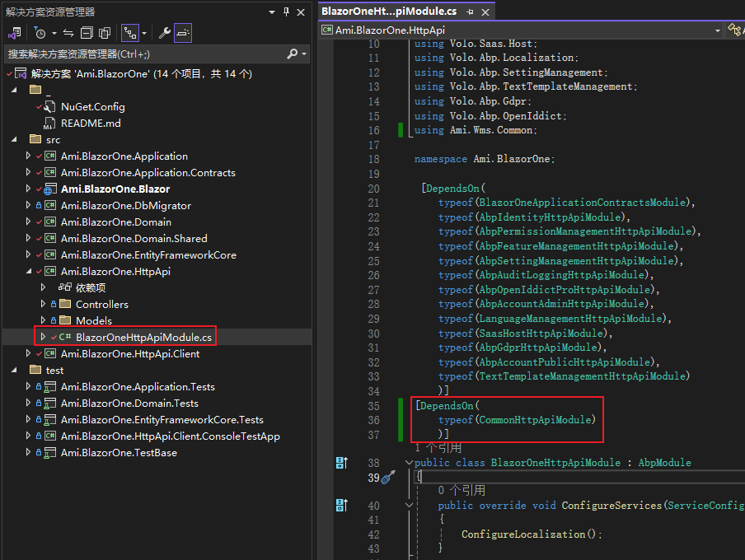Click the solution 'Ami.BlazorOne' node icon
Screen dimensions: 745x560
coord(21,73)
